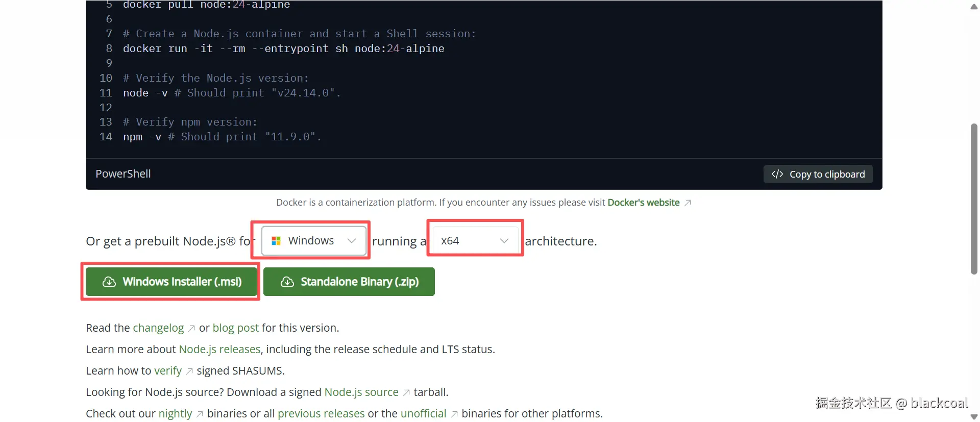Screen dimensions: 980x422
Task: Click the comment '# Verify npm version:'
Action: (190, 122)
